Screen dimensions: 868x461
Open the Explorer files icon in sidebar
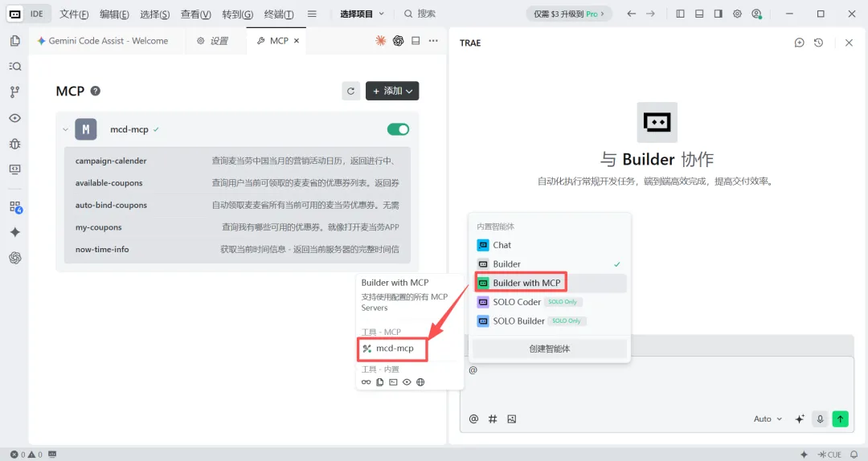coord(15,40)
